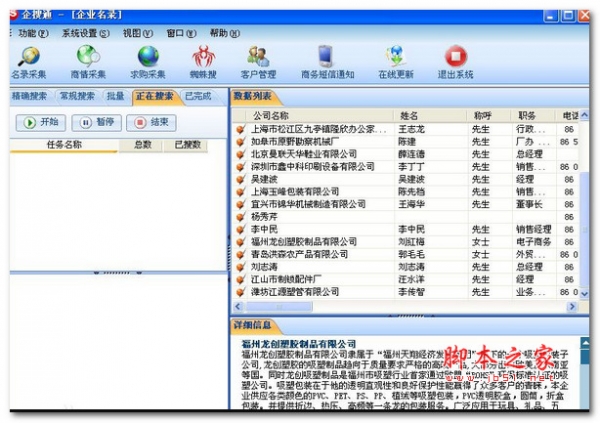Open the 蜘蛛搜 red spider tool
This screenshot has width=600, height=423.
(x=203, y=62)
